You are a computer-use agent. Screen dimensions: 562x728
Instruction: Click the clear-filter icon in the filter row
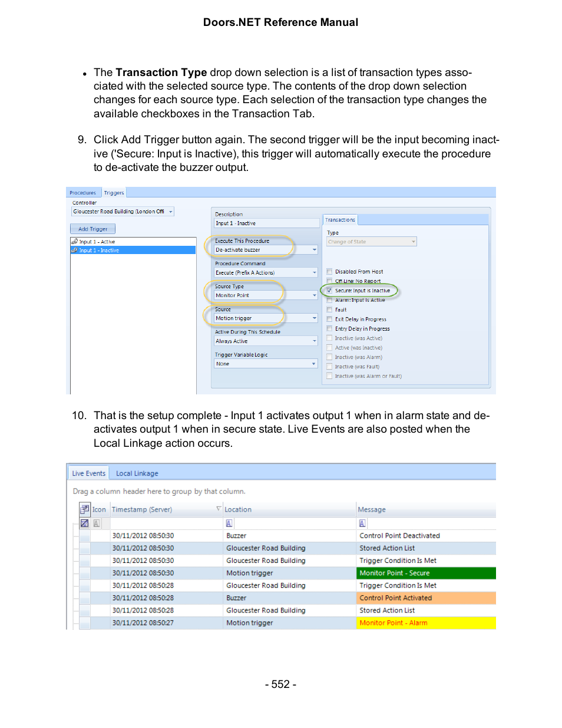coord(85,523)
